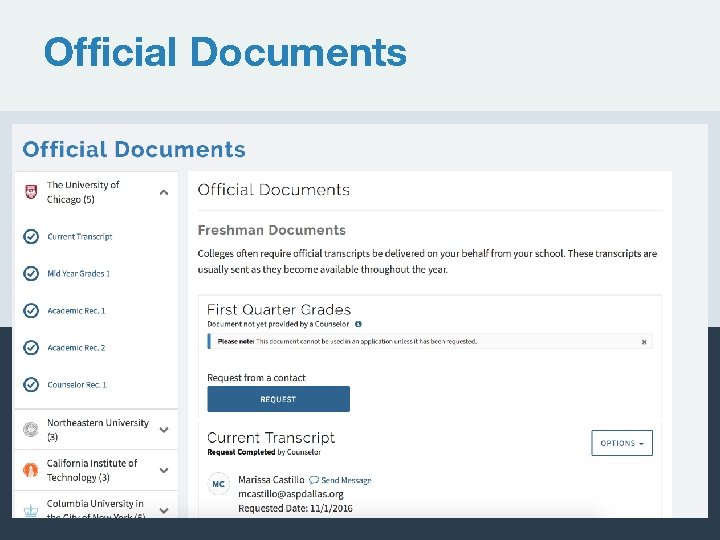
Task: Click the Northeastern University seal icon
Action: pyautogui.click(x=31, y=429)
